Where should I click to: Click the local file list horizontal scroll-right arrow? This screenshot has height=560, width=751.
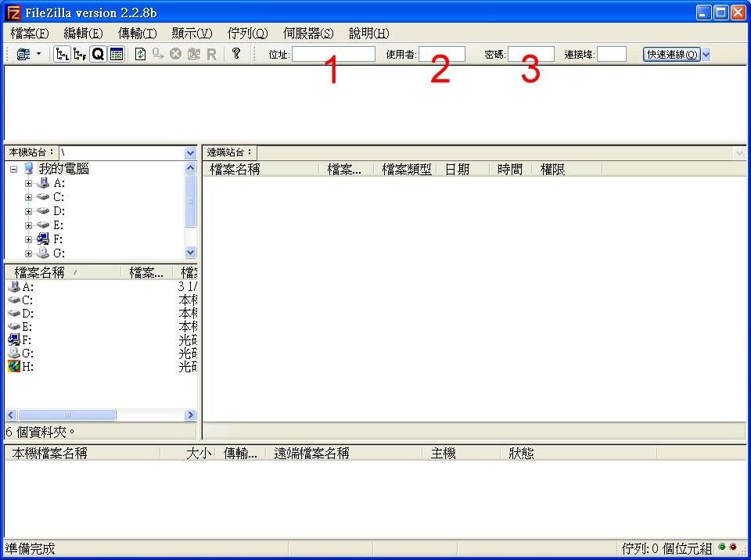tap(190, 415)
